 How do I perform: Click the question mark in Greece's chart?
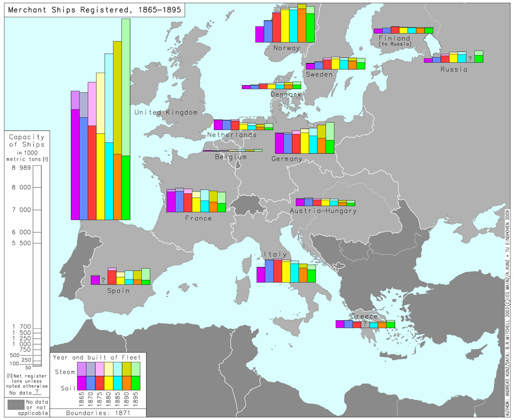point(365,324)
